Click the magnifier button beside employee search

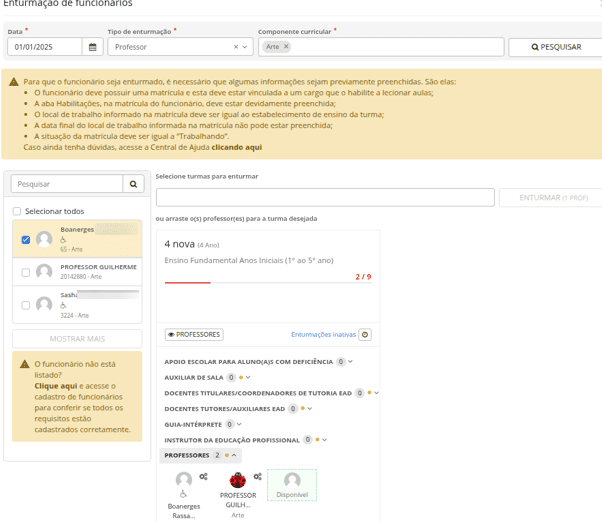(x=133, y=184)
